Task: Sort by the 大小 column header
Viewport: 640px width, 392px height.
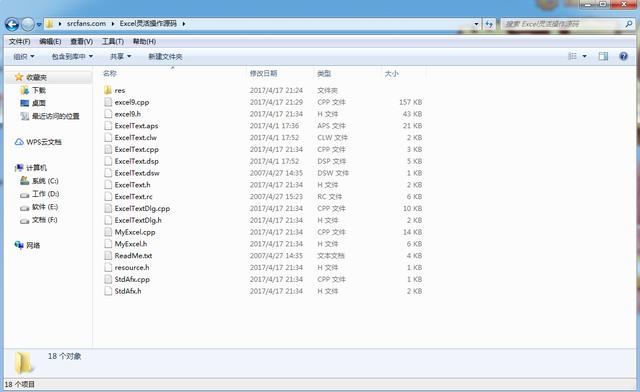Action: pos(391,74)
